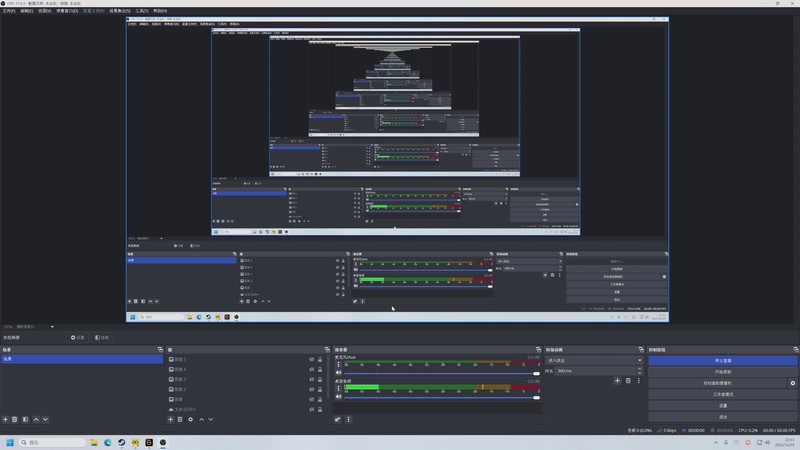
Task: Undock the Audio Mixer panel with its float icon
Action: coord(538,349)
